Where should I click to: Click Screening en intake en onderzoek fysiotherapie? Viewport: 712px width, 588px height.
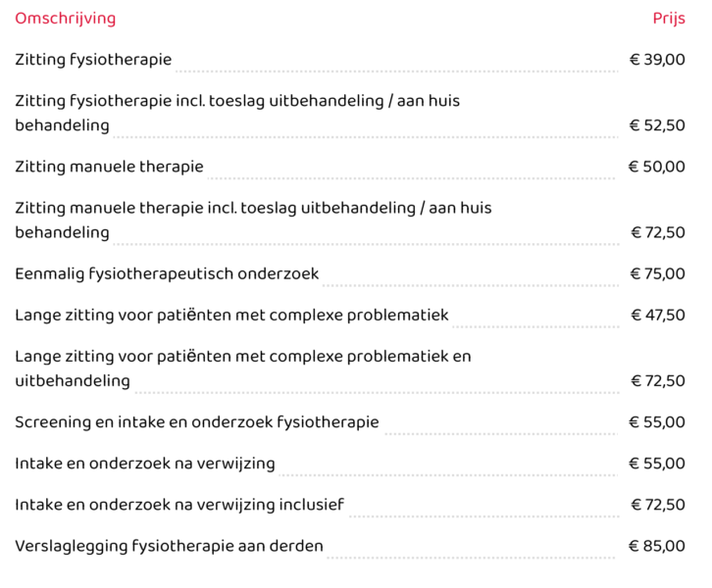pos(197,422)
